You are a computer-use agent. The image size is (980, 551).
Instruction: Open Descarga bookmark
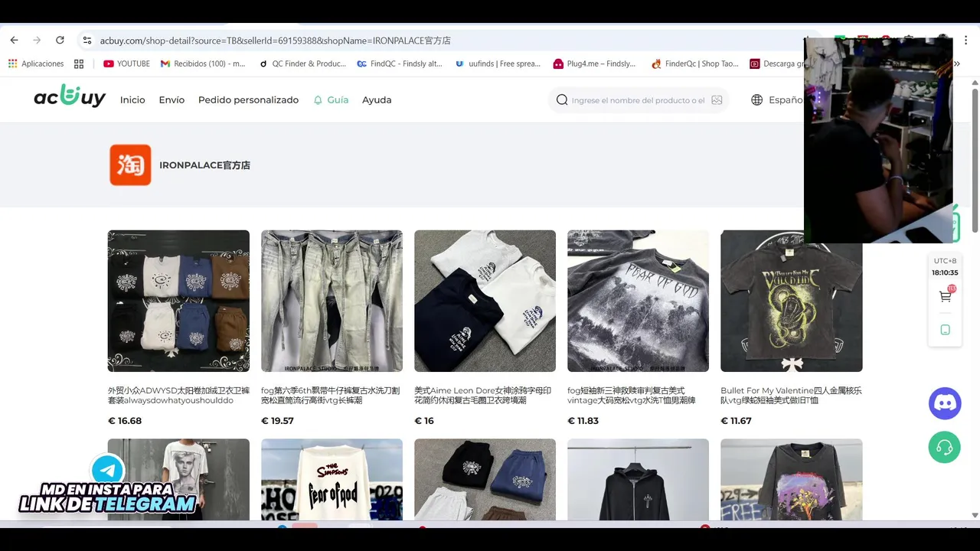pyautogui.click(x=777, y=64)
